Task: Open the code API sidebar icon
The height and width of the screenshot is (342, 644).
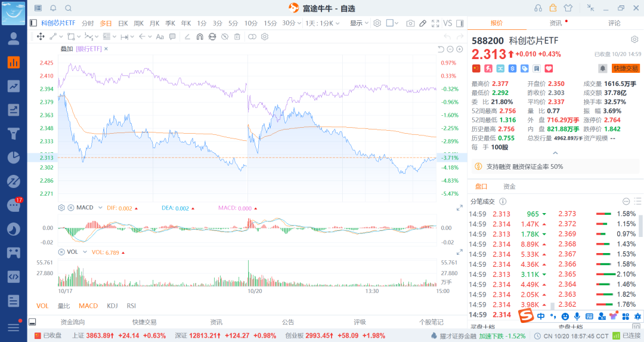Action: coord(14,276)
